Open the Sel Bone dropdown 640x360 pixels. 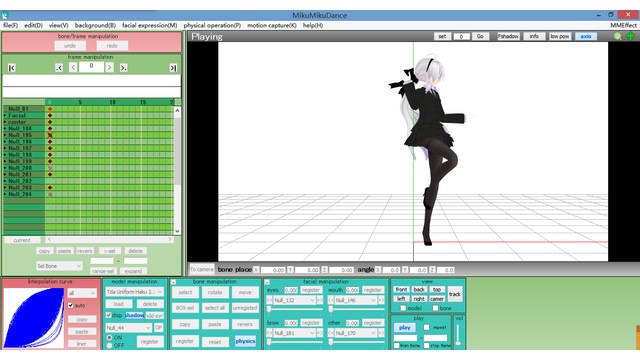tap(59, 266)
